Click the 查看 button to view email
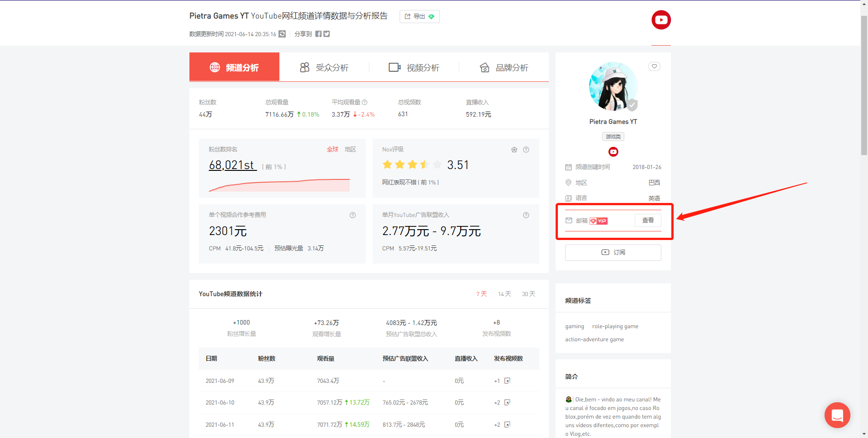The width and height of the screenshot is (868, 438). [648, 220]
